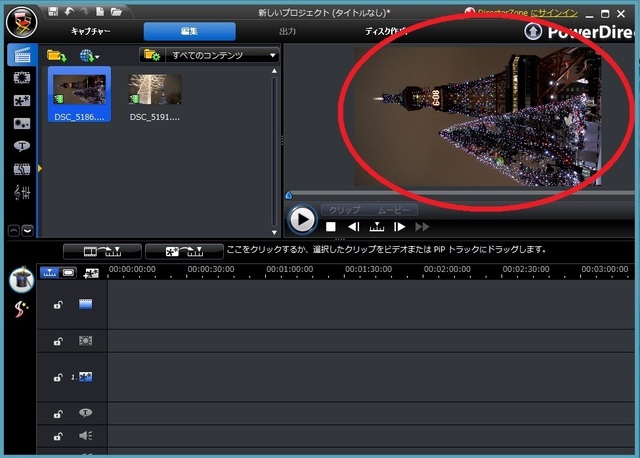The height and width of the screenshot is (458, 640).
Task: Click the rooms sidebar scroll-up button
Action: tap(14, 231)
